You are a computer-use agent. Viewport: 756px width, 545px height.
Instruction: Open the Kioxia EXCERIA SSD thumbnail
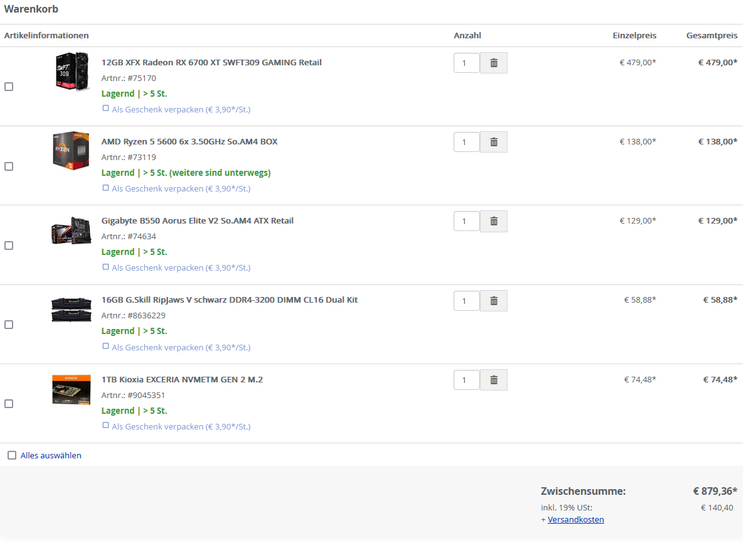(x=70, y=389)
